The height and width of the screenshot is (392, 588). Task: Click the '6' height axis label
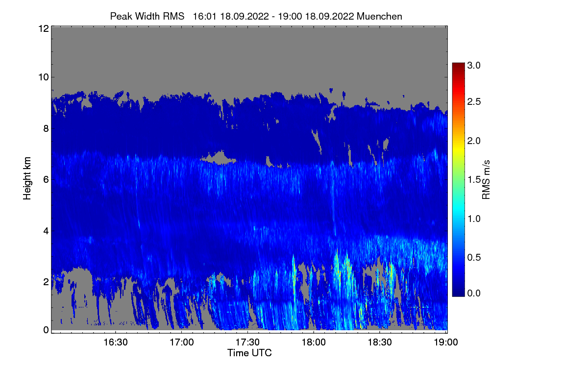tap(46, 179)
